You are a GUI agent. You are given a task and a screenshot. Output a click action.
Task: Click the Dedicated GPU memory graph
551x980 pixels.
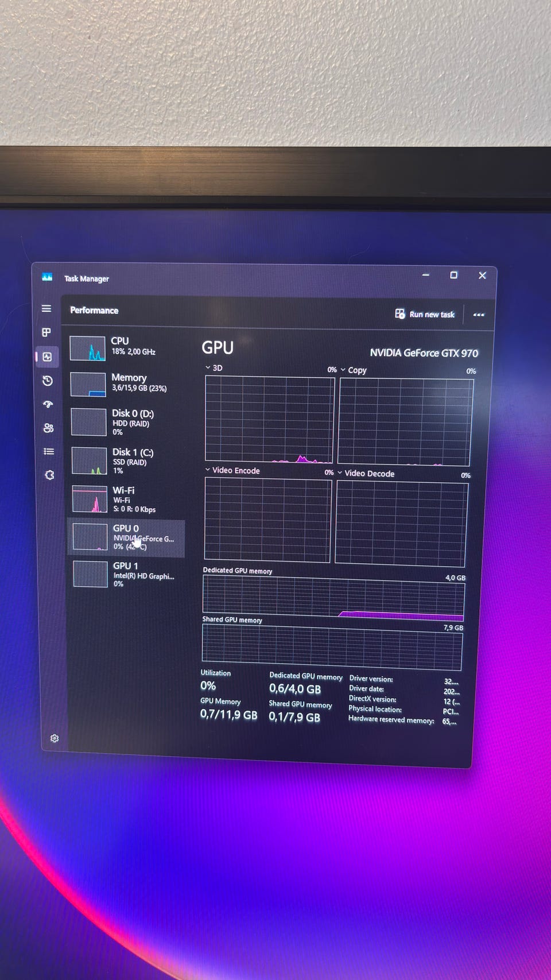(333, 597)
